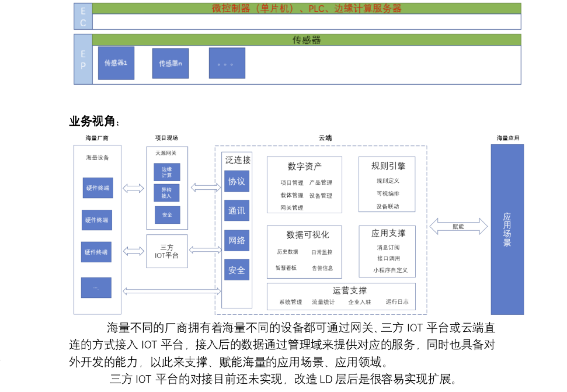Screen dimensions: 567x392
Task: Click the 传感器1 box
Action: [116, 63]
